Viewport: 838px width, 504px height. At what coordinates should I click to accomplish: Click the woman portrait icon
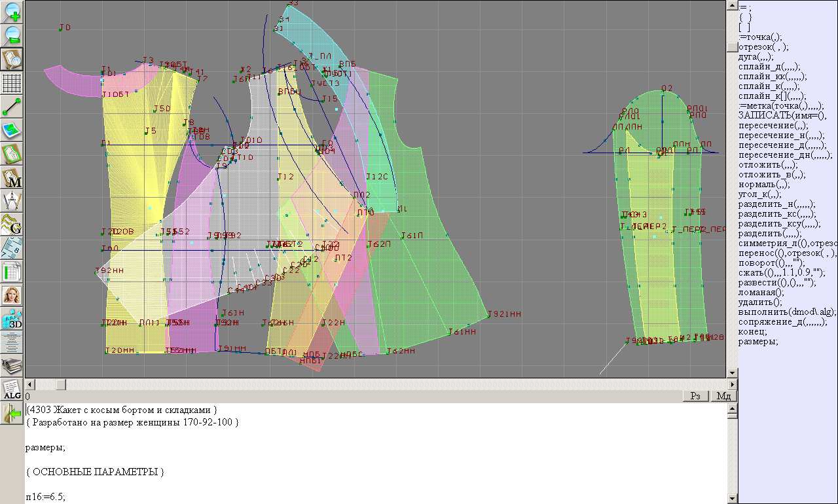pyautogui.click(x=12, y=295)
